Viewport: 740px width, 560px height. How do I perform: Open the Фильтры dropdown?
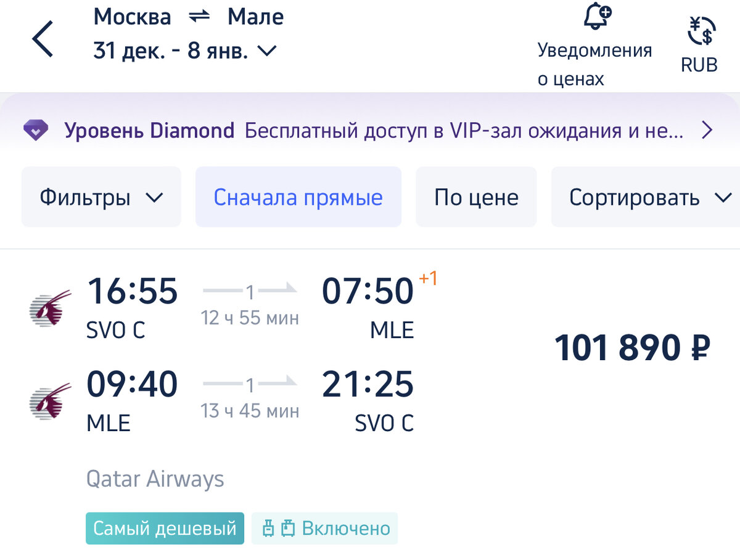(101, 197)
